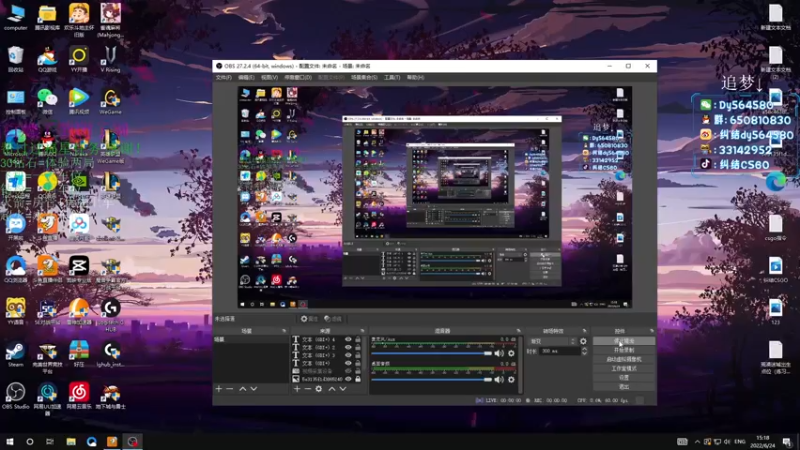This screenshot has width=800, height=450.
Task: Select the 场景 entry in scenes list
Action: [x=251, y=339]
